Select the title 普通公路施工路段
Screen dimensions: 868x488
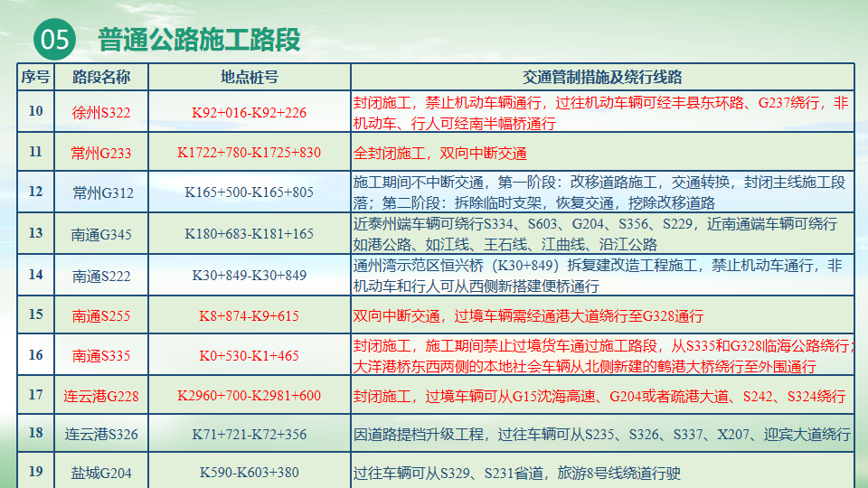(199, 40)
